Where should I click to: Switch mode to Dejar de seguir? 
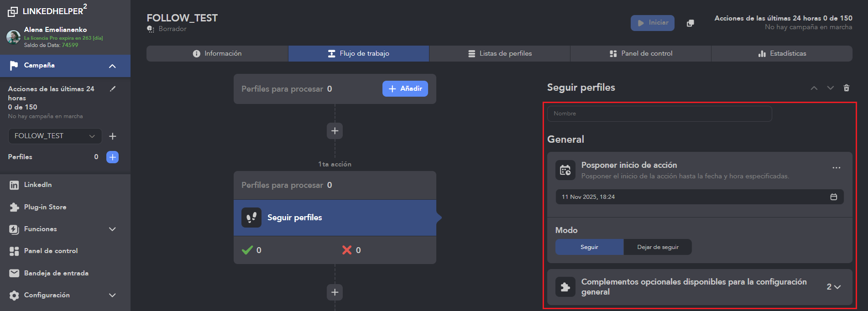pyautogui.click(x=658, y=247)
